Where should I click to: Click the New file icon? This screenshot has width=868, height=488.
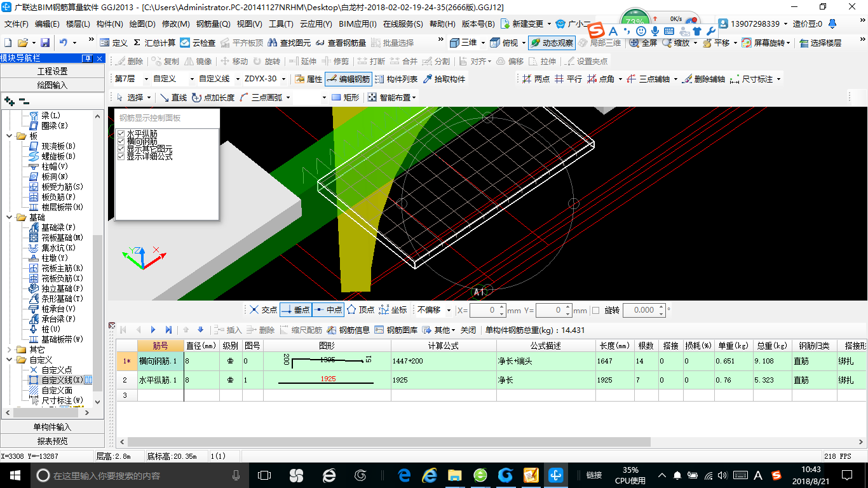pos(8,43)
